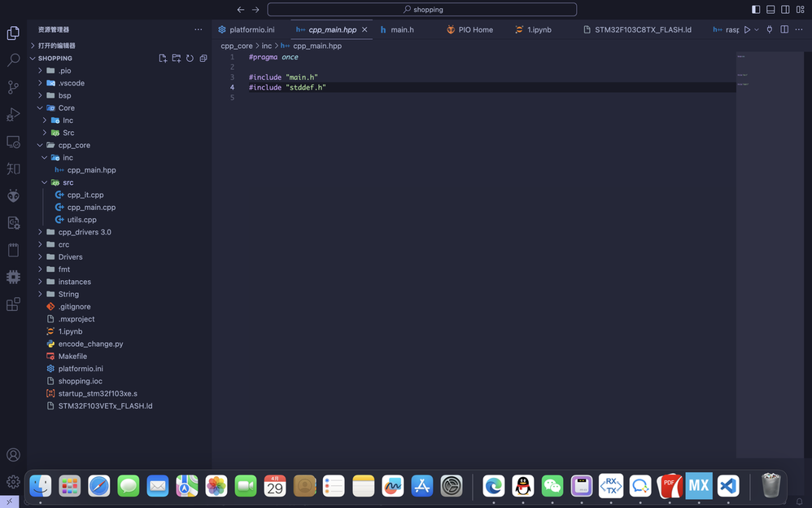Click the shopping command center search box
This screenshot has height=508, width=812.
pyautogui.click(x=421, y=10)
